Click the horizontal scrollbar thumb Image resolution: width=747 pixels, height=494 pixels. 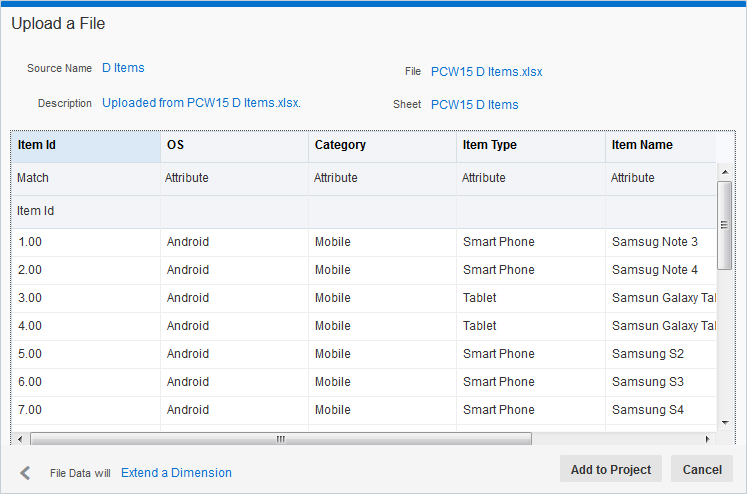[281, 439]
